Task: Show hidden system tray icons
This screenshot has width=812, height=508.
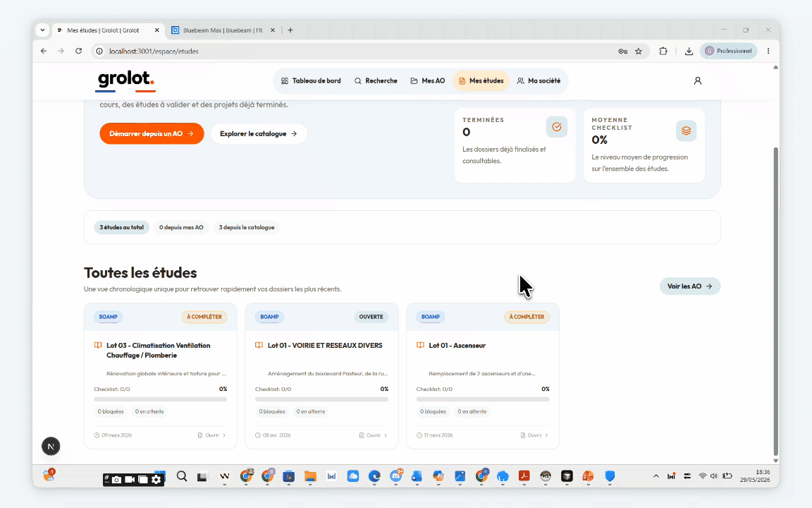Action: 656,476
